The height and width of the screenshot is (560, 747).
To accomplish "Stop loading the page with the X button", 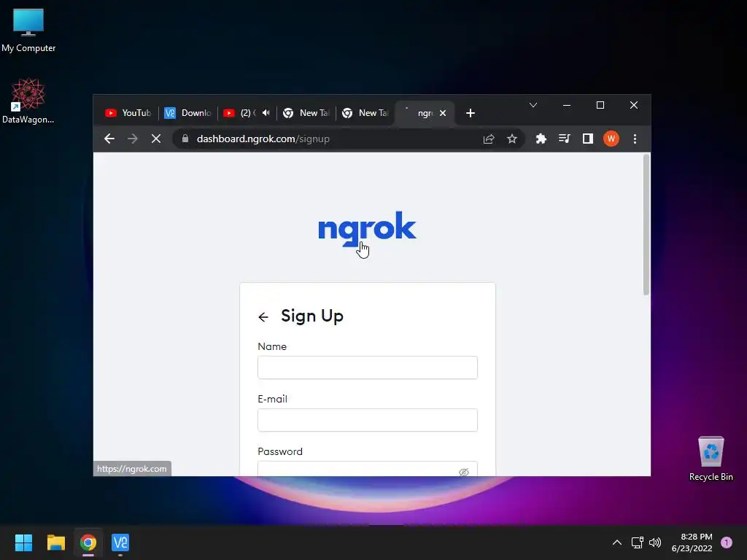I will [x=156, y=139].
